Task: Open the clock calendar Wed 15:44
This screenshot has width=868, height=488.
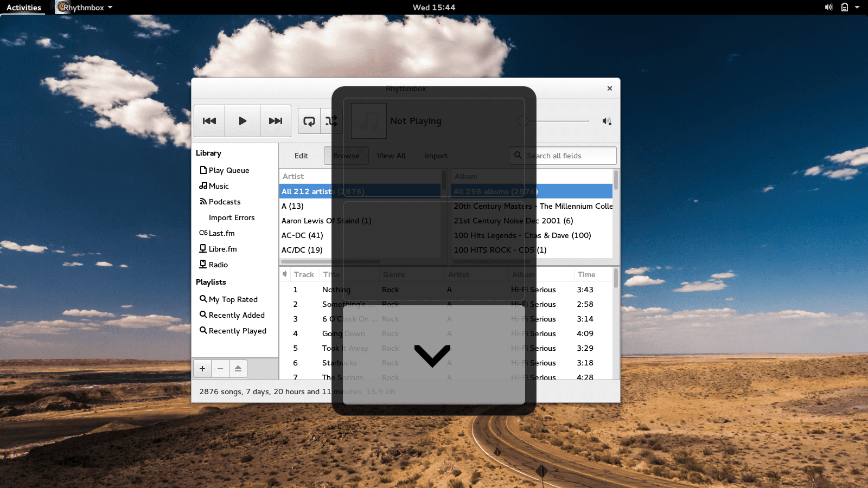Action: (434, 8)
